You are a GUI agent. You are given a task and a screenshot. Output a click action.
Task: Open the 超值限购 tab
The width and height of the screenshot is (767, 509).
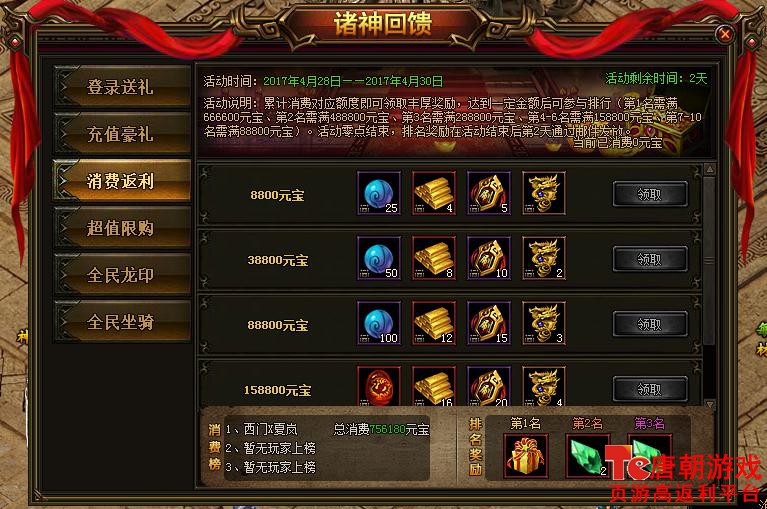[x=122, y=228]
